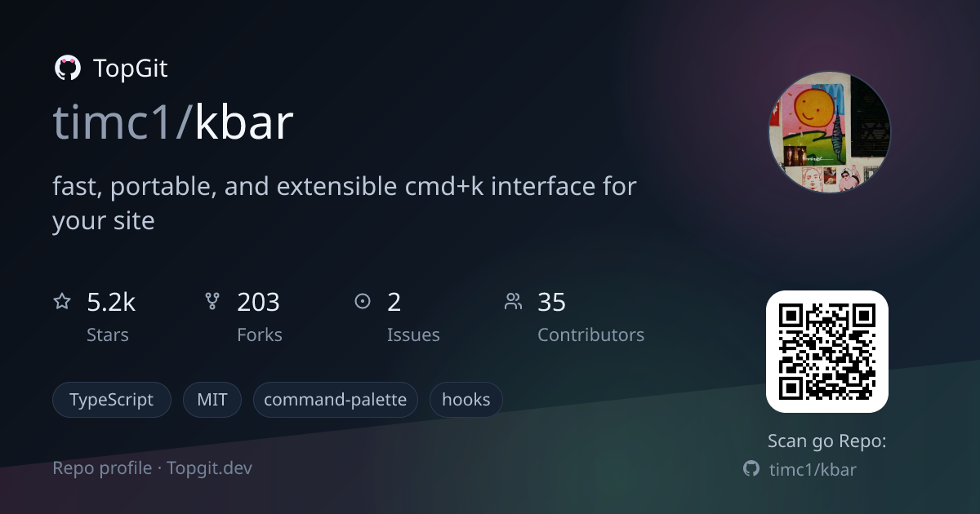Select the command-palette topic tag

pyautogui.click(x=335, y=400)
